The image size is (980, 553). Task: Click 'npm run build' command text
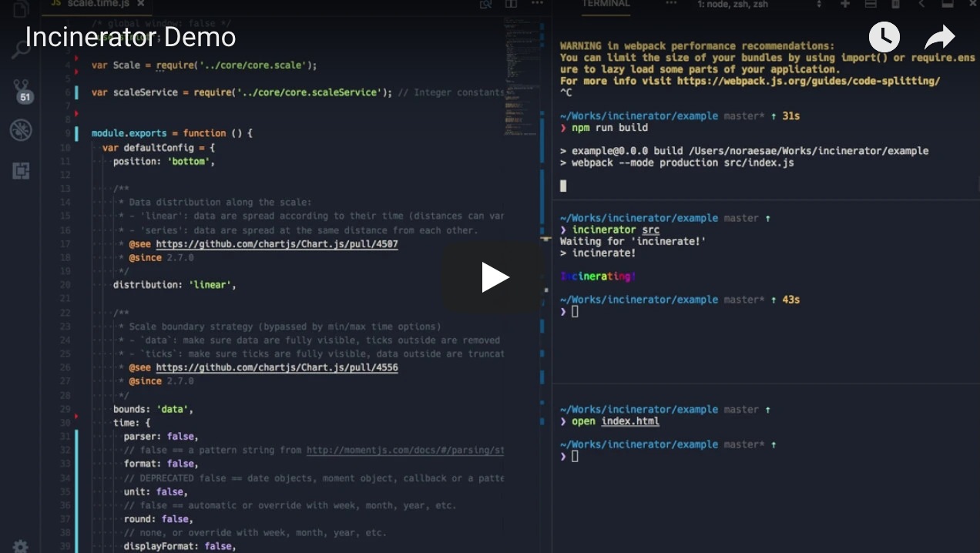(x=609, y=128)
